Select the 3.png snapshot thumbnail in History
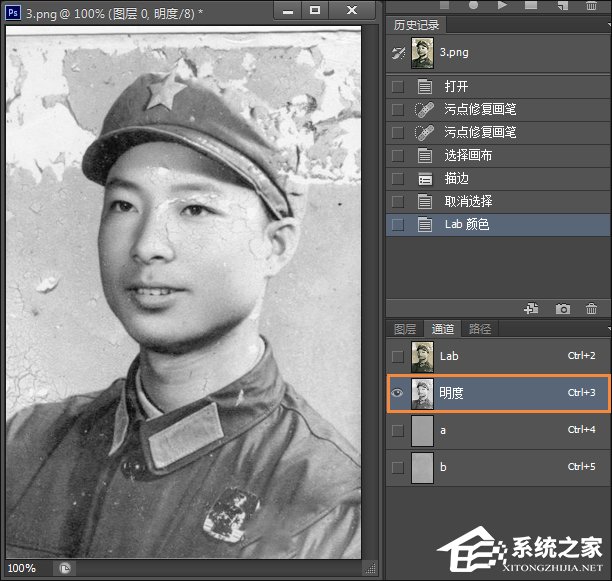612x581 pixels. (x=422, y=53)
